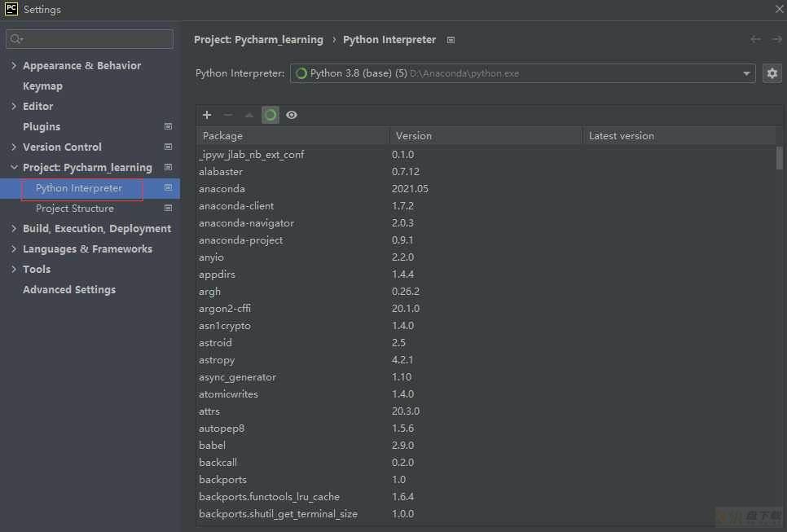The width and height of the screenshot is (787, 532).
Task: Toggle the Use Conda package manager button
Action: pyautogui.click(x=270, y=115)
